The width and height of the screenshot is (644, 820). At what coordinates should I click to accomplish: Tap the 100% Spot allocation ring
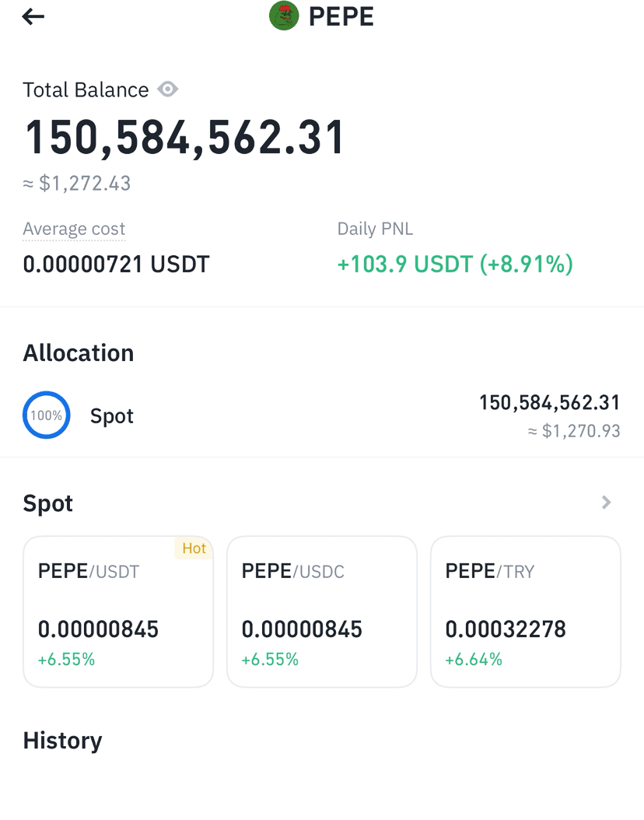click(x=47, y=415)
